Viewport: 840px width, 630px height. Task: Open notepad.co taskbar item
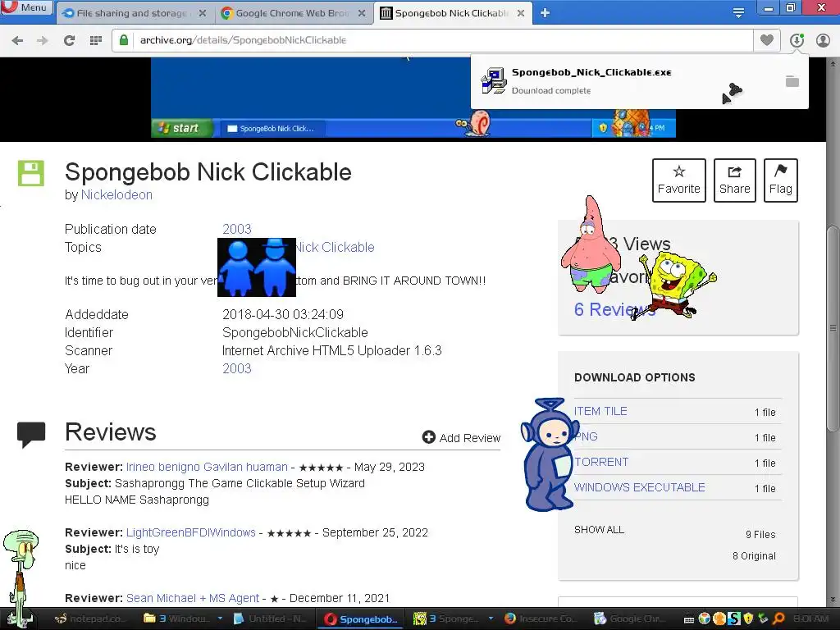click(x=89, y=619)
